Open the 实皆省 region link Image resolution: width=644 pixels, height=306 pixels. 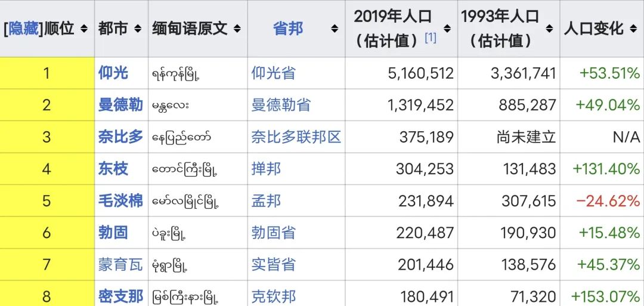273,264
